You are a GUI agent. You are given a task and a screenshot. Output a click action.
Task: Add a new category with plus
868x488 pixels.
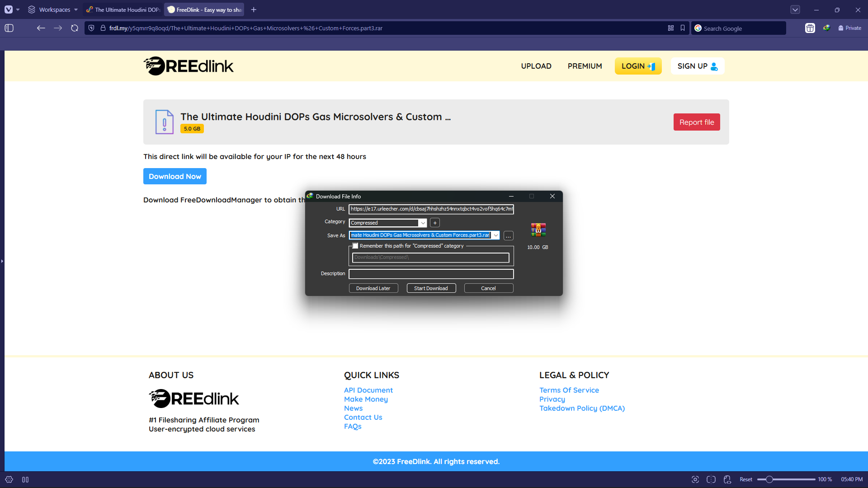(435, 223)
